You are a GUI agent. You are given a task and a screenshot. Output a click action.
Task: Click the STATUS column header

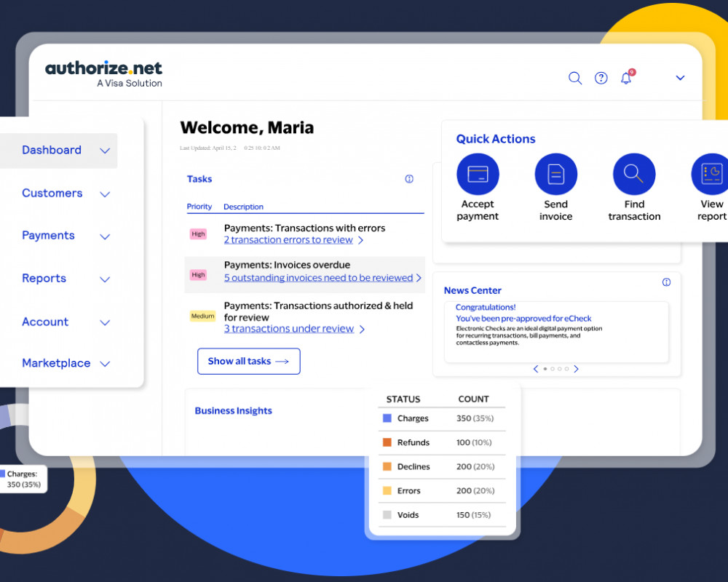click(403, 399)
